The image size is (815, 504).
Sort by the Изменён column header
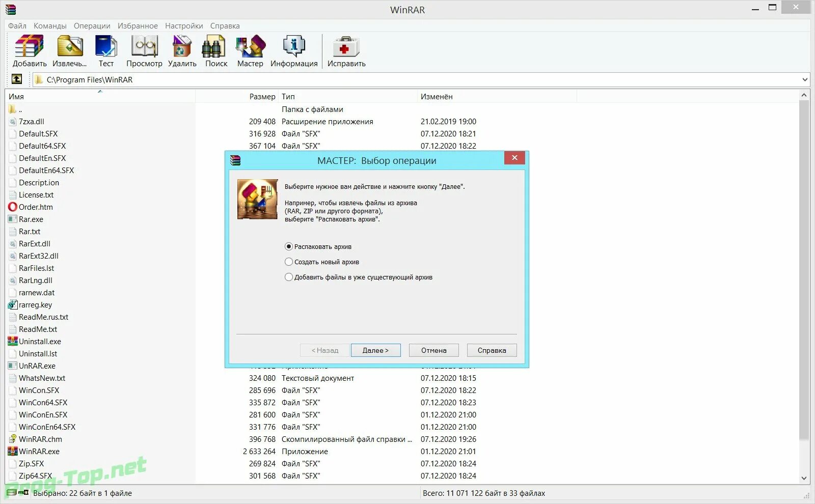click(497, 96)
